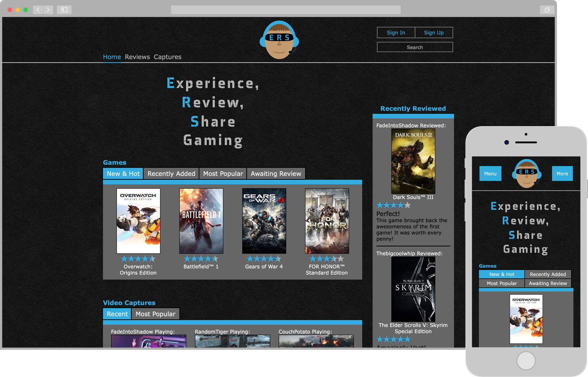Screen dimensions: 588x377
Task: Click the Sign Up button
Action: pos(434,32)
